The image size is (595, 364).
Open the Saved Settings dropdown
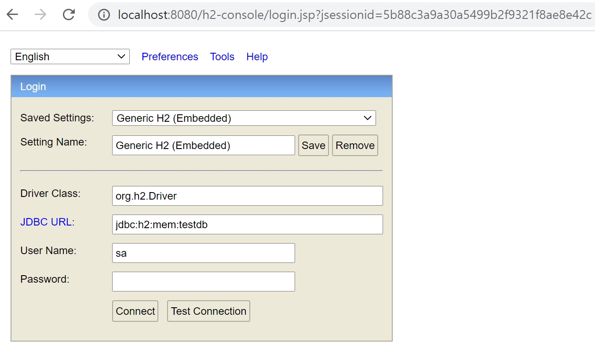point(244,118)
